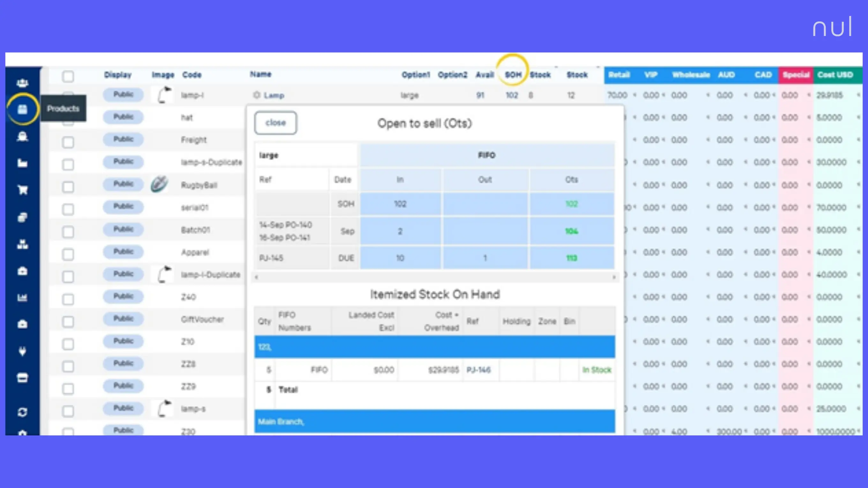Open the Products section in sidebar
Screen dimensions: 868x488
(22, 109)
